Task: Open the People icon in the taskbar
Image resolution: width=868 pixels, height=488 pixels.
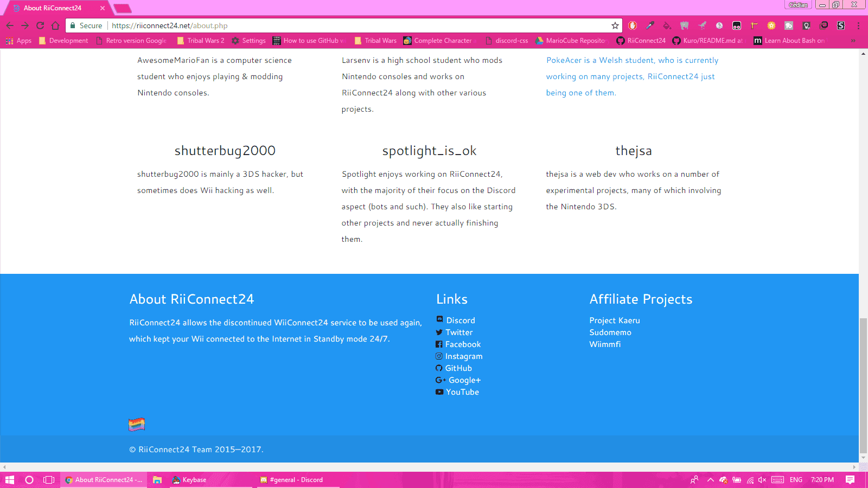Action: click(694, 480)
